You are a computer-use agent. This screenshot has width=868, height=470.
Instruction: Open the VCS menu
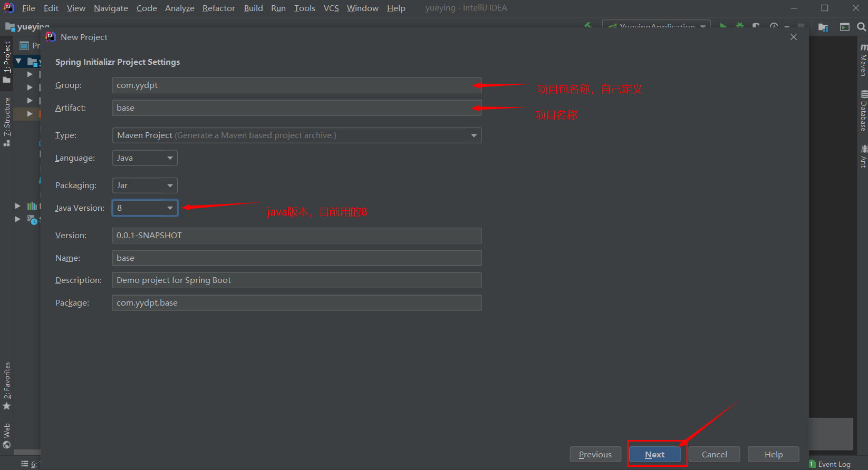point(331,8)
